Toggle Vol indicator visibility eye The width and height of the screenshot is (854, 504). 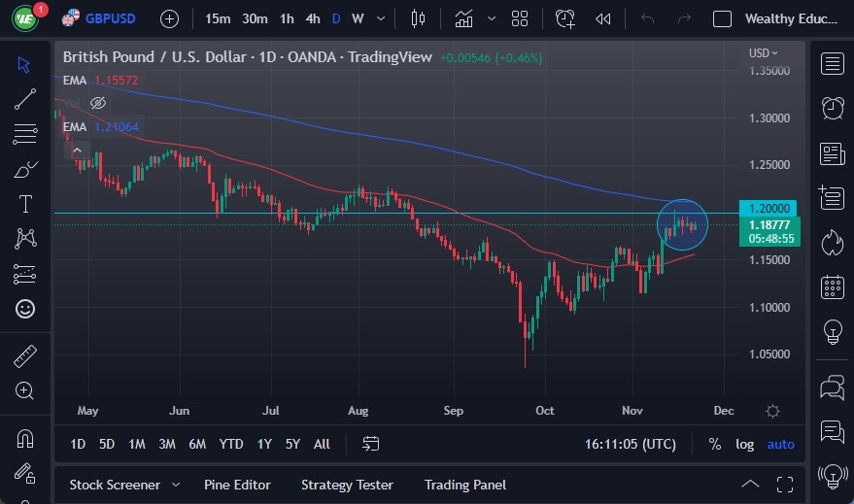pos(98,103)
